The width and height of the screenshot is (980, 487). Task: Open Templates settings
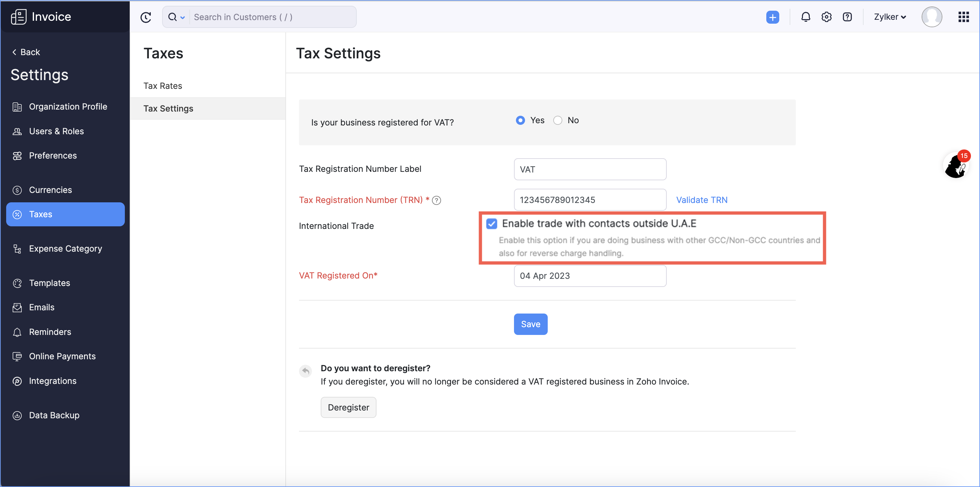66,283
